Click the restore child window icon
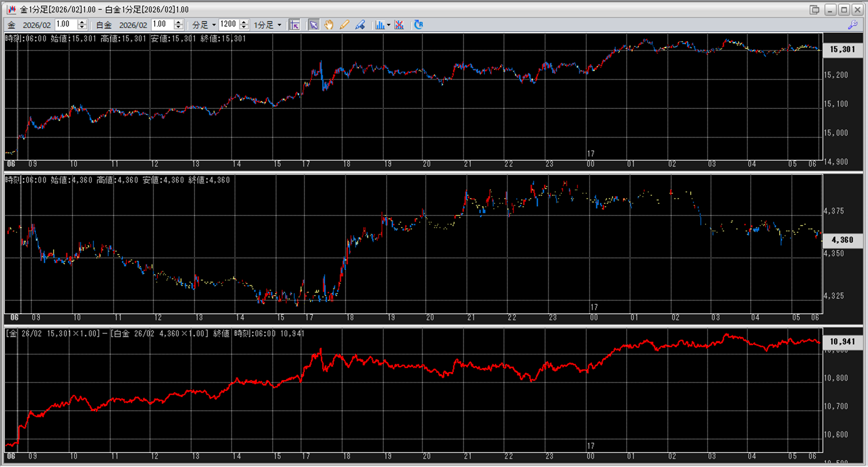This screenshot has width=868, height=467. click(814, 9)
